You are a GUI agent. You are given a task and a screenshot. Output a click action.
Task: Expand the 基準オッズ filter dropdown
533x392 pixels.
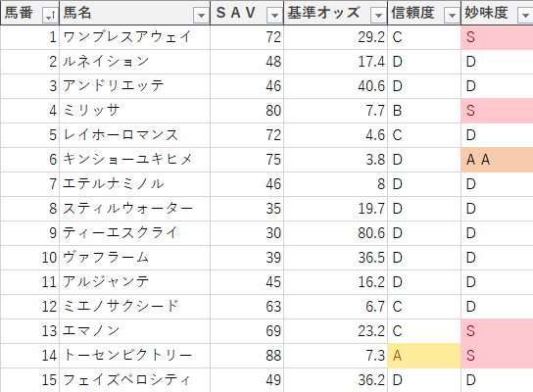pyautogui.click(x=378, y=15)
